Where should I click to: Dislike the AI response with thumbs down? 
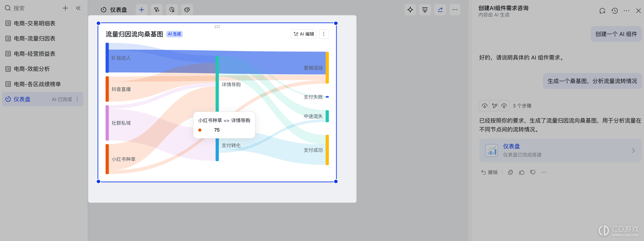click(x=533, y=172)
